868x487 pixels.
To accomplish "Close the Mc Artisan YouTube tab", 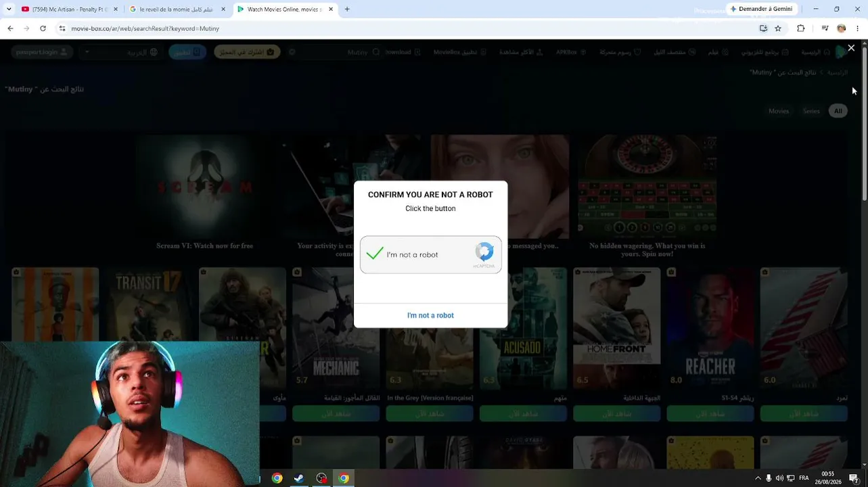I will coord(116,9).
